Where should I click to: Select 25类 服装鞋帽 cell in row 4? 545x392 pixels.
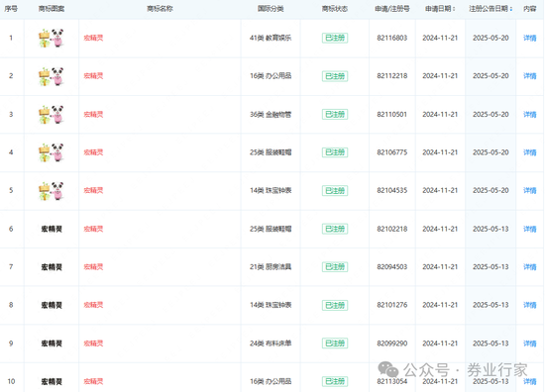coord(271,152)
